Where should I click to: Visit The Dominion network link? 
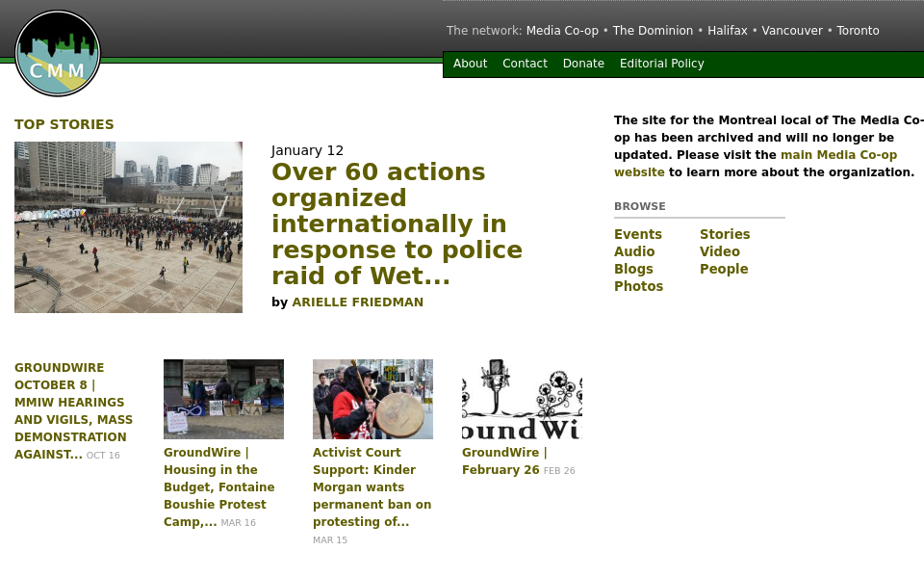point(653,31)
